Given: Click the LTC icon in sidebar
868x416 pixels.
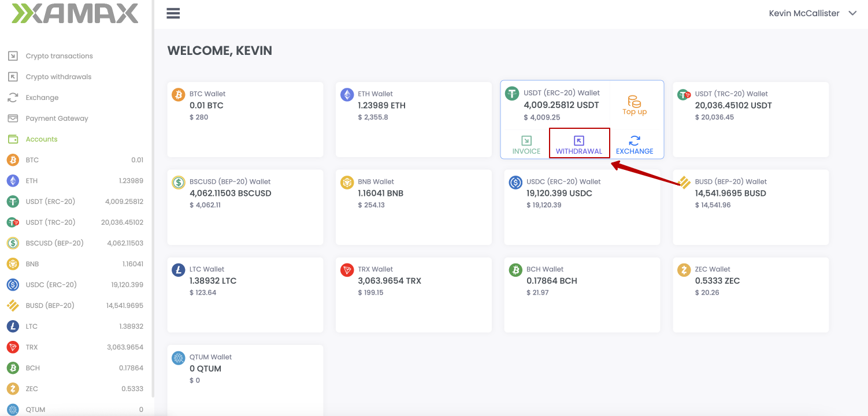Looking at the screenshot, I should click(x=13, y=326).
